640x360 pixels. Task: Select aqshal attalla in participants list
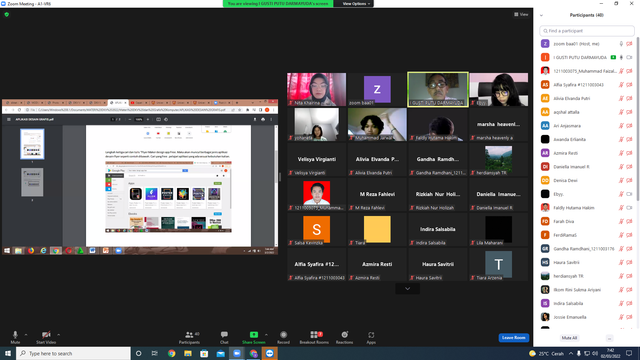tap(587, 112)
